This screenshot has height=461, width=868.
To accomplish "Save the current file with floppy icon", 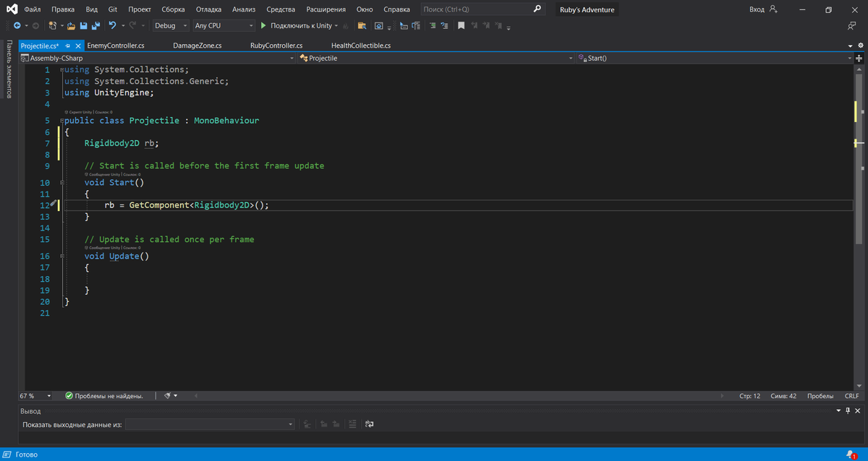I will [x=84, y=25].
